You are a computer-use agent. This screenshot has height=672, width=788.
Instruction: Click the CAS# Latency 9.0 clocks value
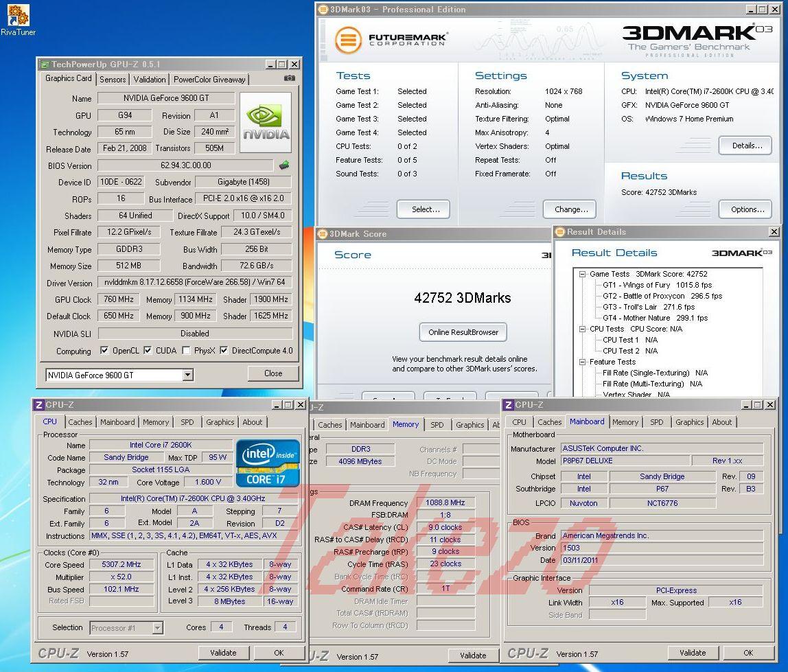click(445, 527)
